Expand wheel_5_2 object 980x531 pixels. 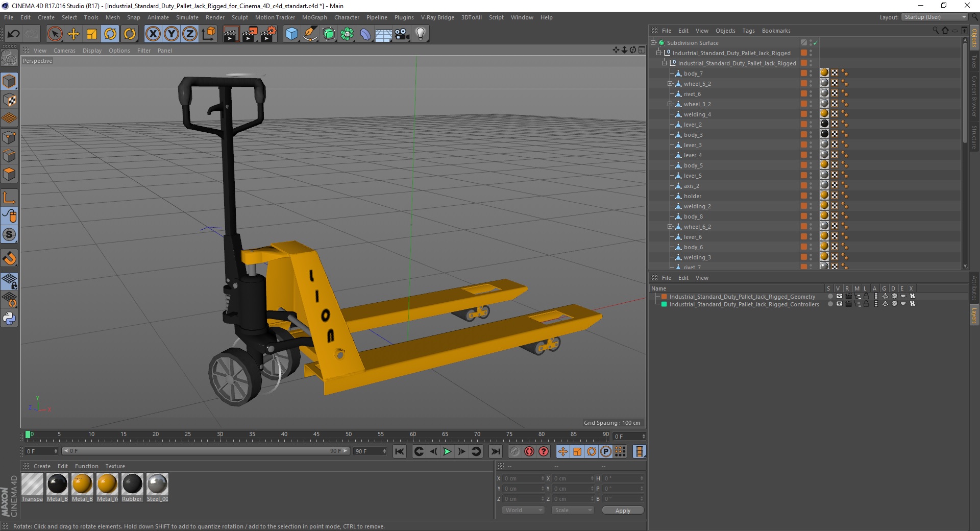(670, 84)
